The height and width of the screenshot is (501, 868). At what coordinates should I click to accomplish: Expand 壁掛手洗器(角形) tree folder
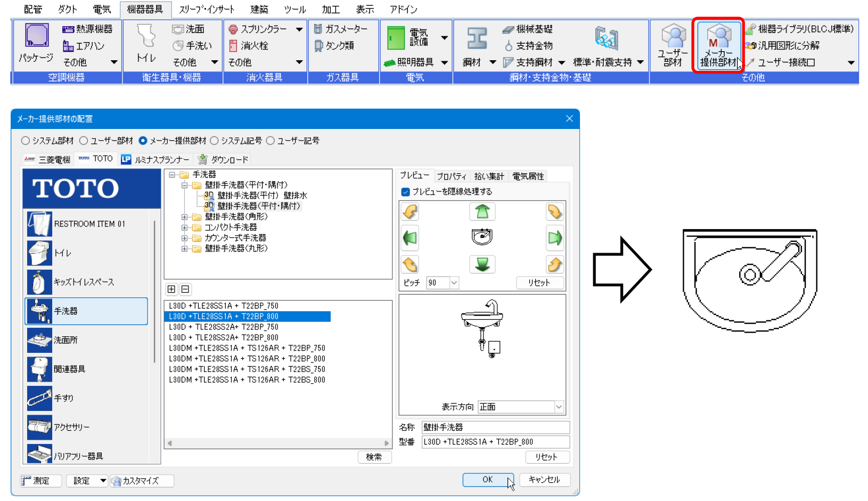(x=184, y=217)
